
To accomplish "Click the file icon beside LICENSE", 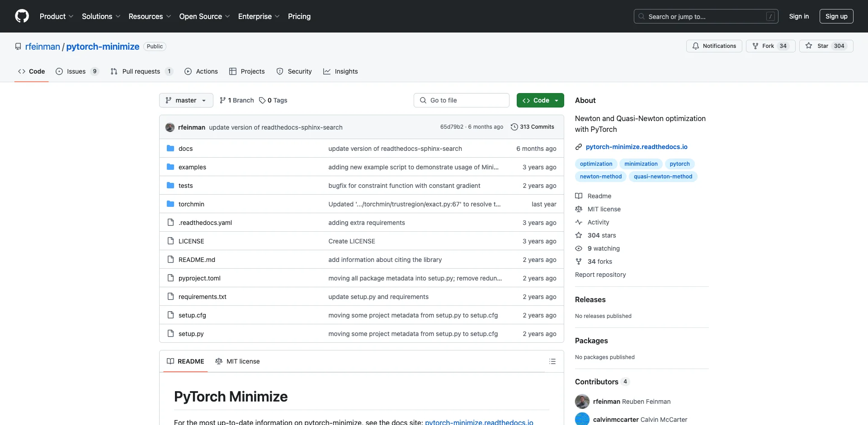I will [x=170, y=241].
